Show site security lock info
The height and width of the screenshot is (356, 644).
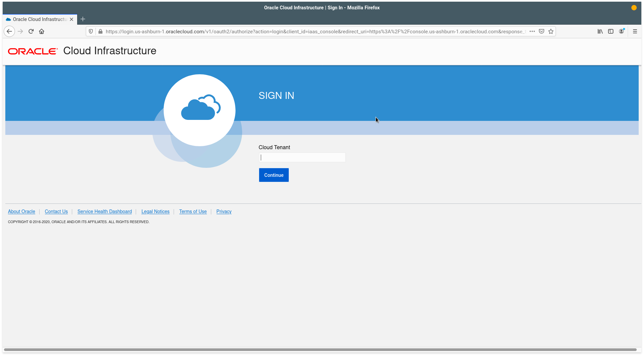[x=100, y=31]
